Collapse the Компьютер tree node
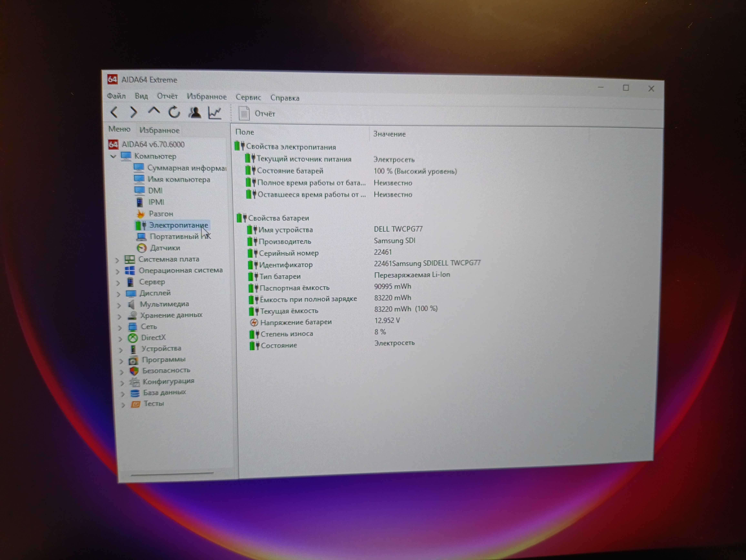Image resolution: width=746 pixels, height=560 pixels. click(x=113, y=156)
